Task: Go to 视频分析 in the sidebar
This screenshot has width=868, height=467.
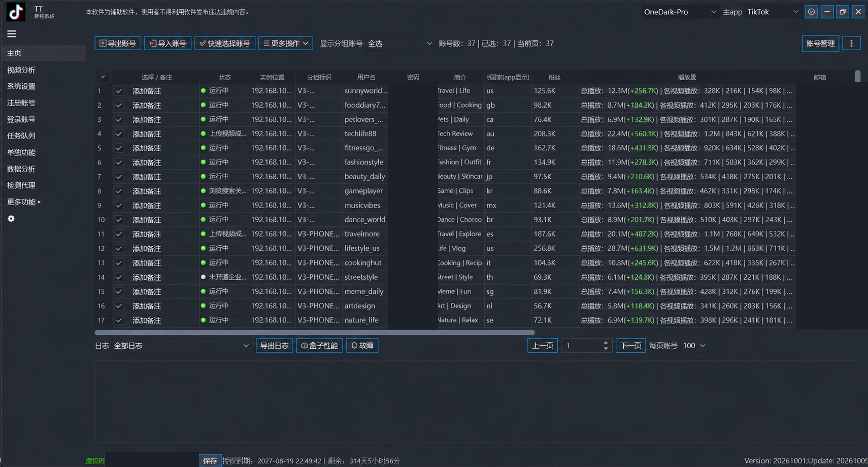Action: click(x=21, y=70)
